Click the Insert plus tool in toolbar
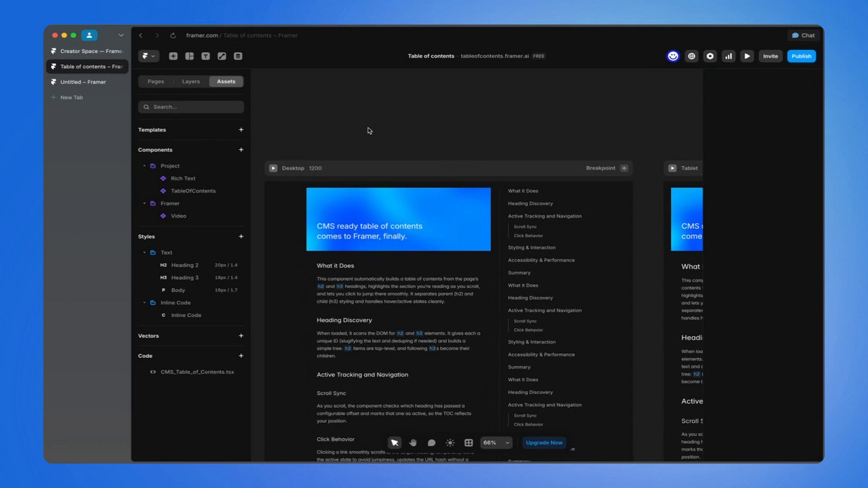This screenshot has height=488, width=868. pyautogui.click(x=173, y=56)
